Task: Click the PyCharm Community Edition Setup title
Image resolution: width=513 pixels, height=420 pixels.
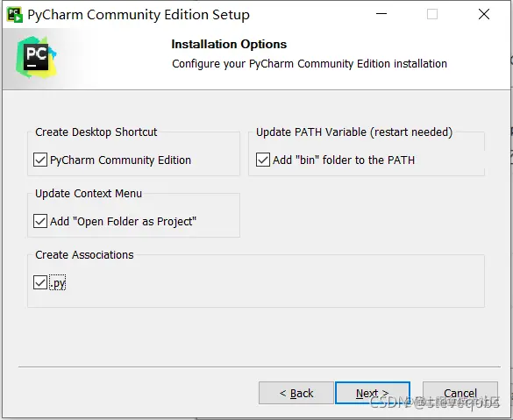Action: pyautogui.click(x=139, y=15)
